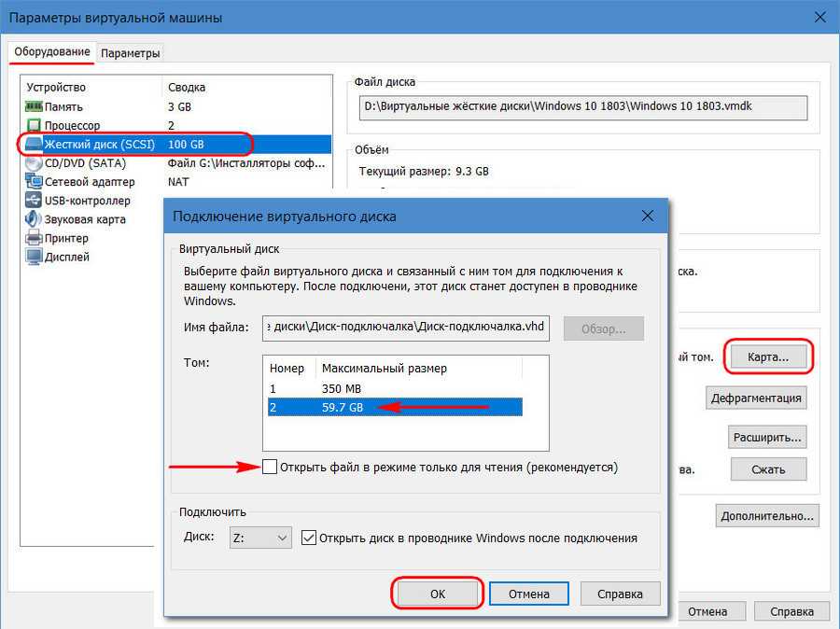840x629 pixels.
Task: Select the USB-контроллер row text
Action: point(88,201)
